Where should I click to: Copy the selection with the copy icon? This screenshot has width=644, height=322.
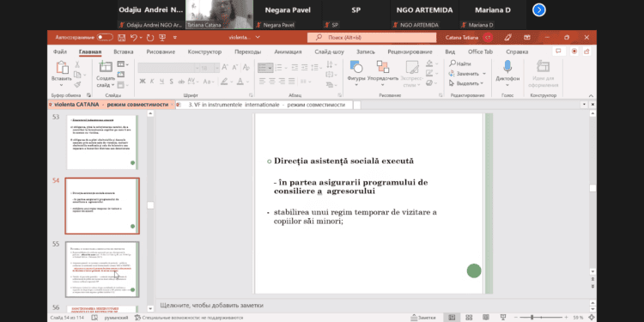click(77, 75)
